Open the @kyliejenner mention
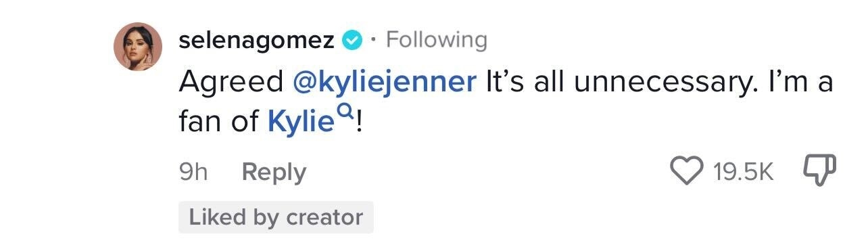This screenshot has height=249, width=868. point(385,83)
